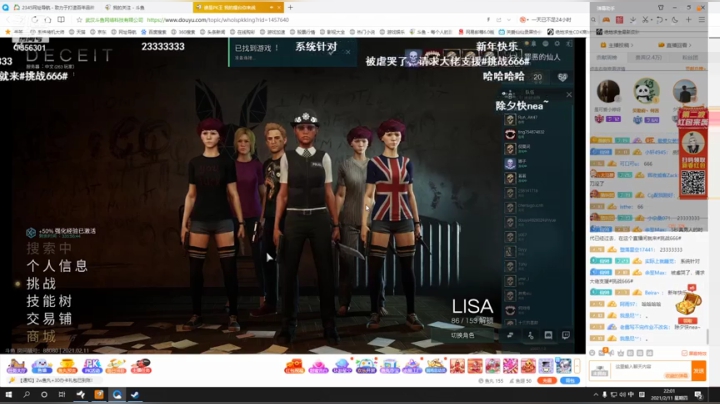
Task: Click the search magnifier in side toolbar
Action: coord(593,20)
